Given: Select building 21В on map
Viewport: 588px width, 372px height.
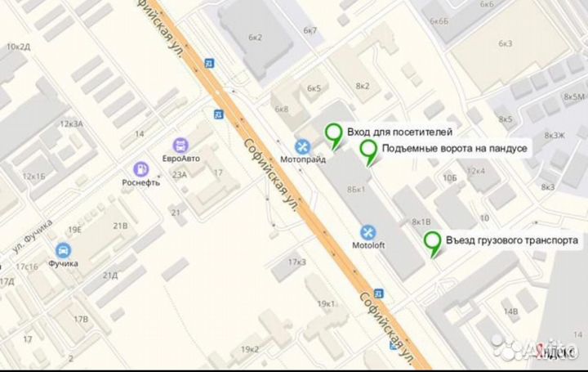Looking at the screenshot, I should [120, 226].
